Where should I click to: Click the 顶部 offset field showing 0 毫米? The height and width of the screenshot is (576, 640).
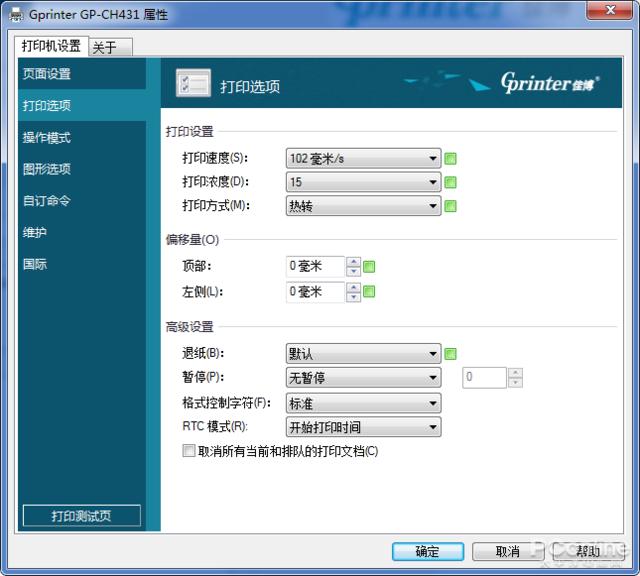point(316,267)
